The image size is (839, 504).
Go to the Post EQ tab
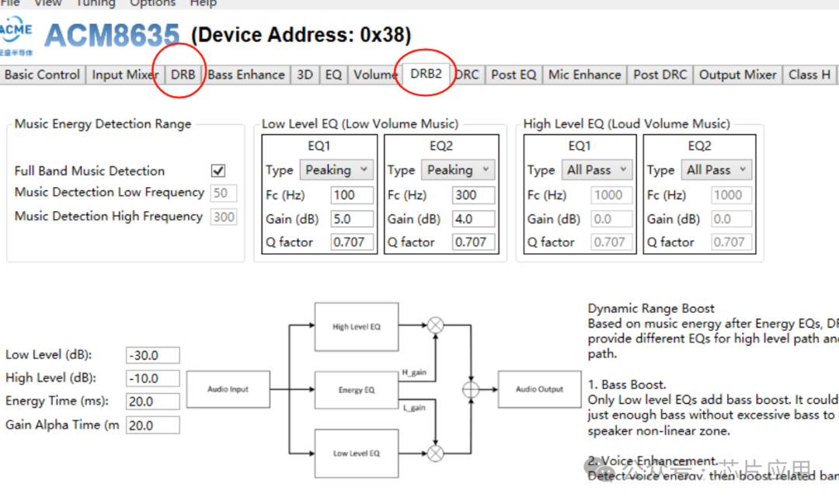coord(513,75)
